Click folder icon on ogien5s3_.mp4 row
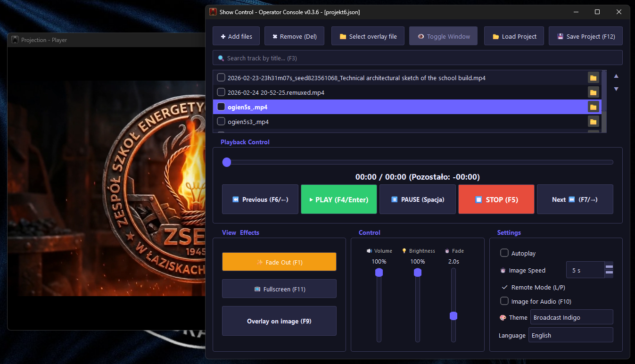Image resolution: width=635 pixels, height=364 pixels. click(x=594, y=122)
